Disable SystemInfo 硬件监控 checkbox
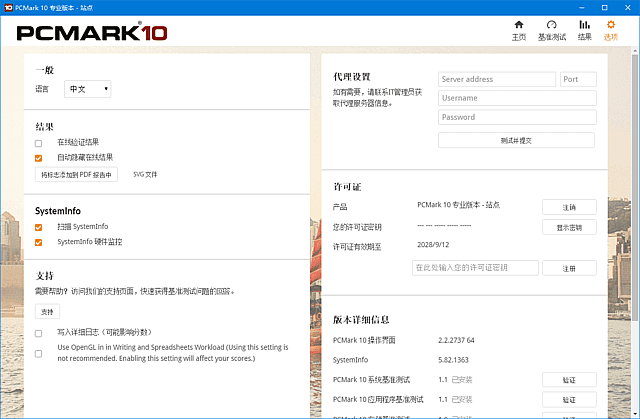Screen dimensions: 640x419 pyautogui.click(x=39, y=242)
